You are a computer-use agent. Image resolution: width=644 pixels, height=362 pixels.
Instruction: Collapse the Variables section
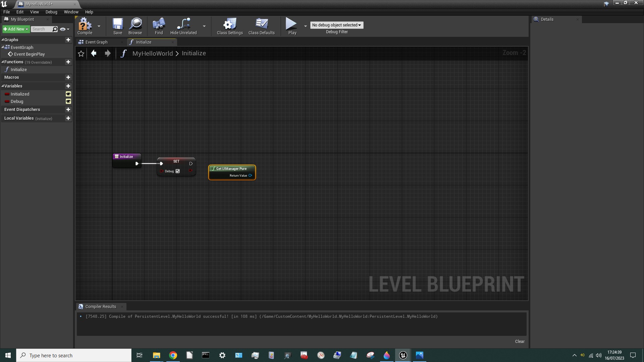click(3, 86)
